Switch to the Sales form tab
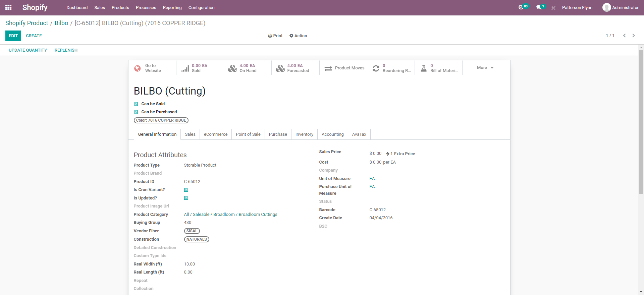644x295 pixels. [x=190, y=134]
